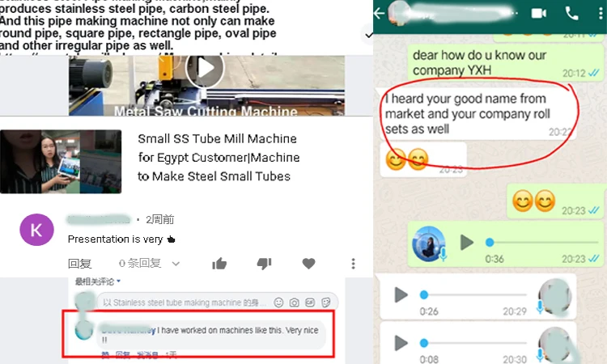Play the Metal Saw Cutting Machine video
Screen dimensions: 607x364
[205, 68]
